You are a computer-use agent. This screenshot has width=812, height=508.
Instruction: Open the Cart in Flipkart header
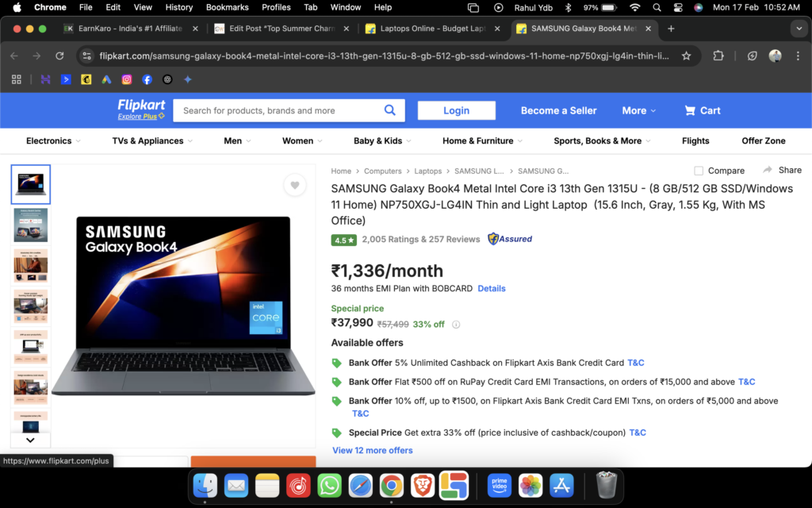[x=703, y=110]
